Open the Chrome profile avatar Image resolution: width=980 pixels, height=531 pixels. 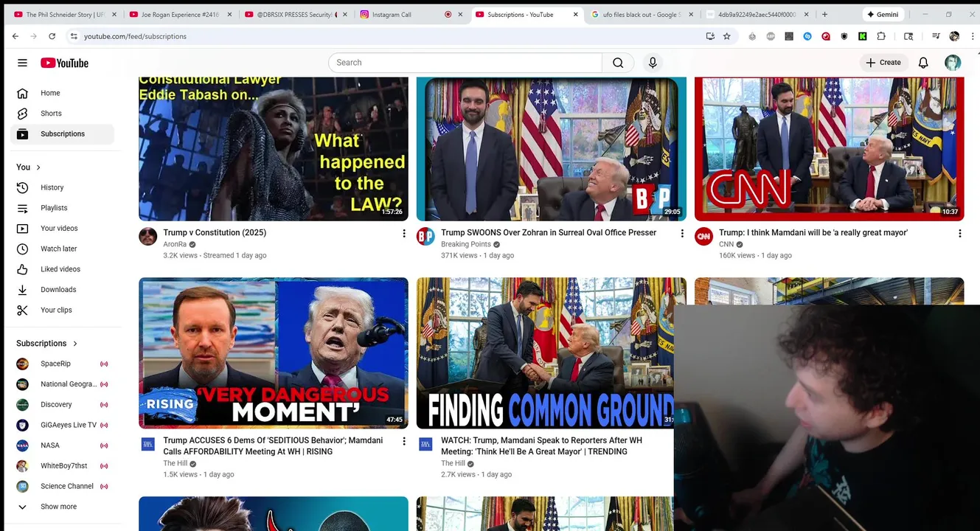click(x=954, y=36)
